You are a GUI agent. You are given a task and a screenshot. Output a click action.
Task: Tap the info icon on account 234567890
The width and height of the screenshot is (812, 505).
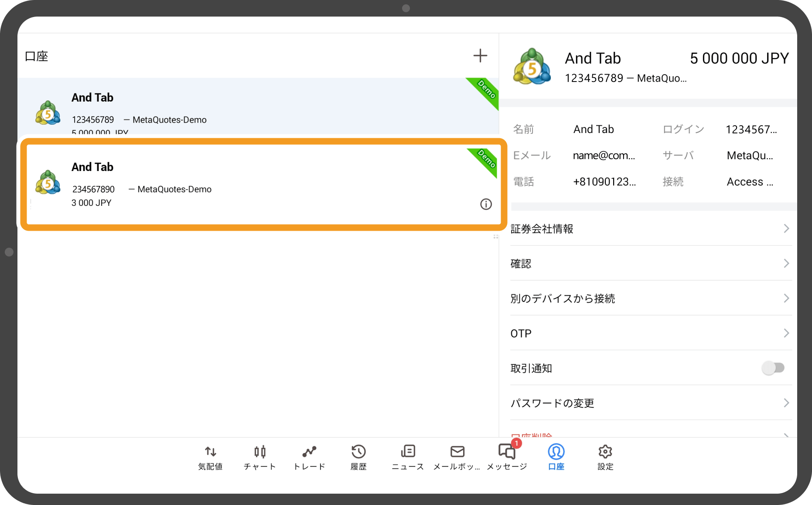coord(485,204)
